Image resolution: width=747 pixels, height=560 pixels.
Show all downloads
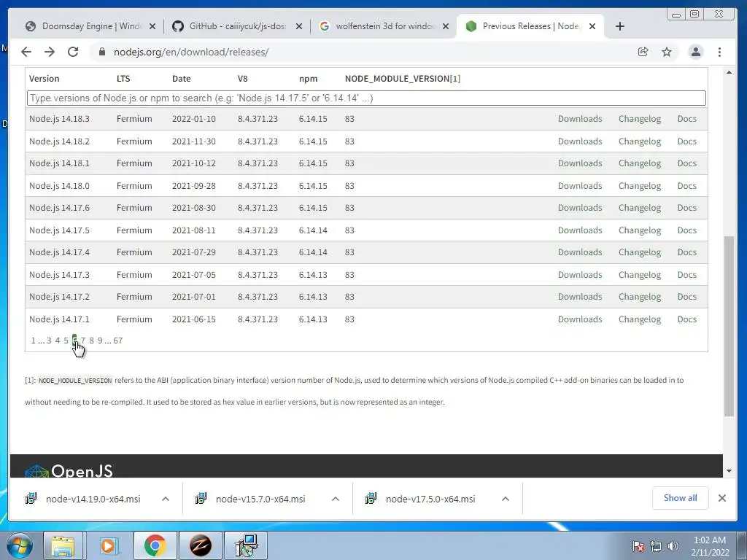click(x=681, y=498)
